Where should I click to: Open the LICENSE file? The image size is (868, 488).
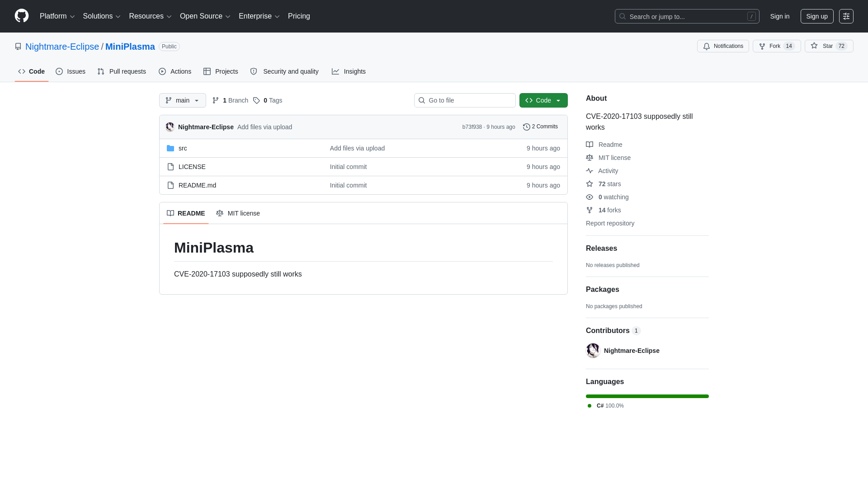tap(192, 167)
